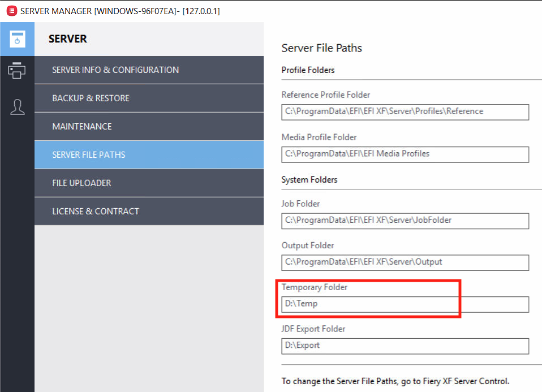Select the JDF Export Folder field
542x392 pixels.
(405, 346)
